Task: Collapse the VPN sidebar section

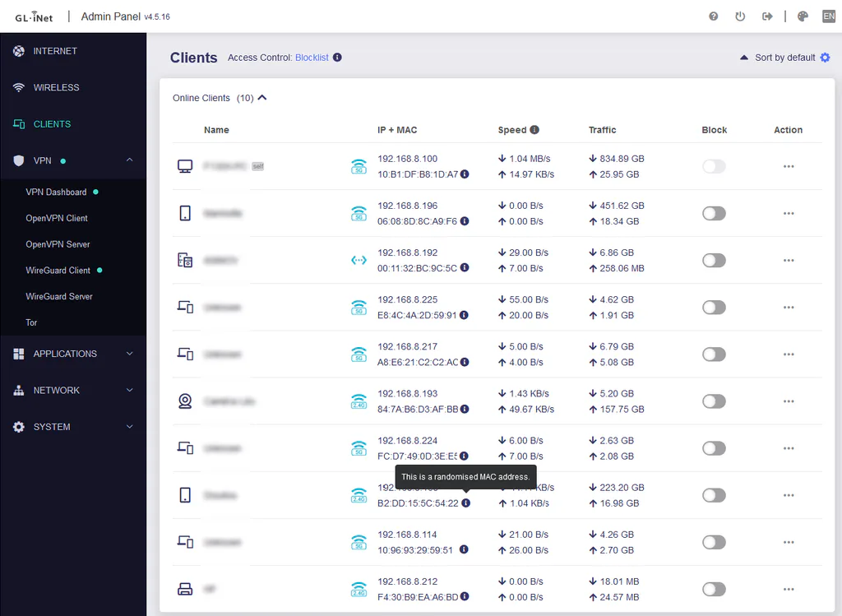Action: pos(129,160)
